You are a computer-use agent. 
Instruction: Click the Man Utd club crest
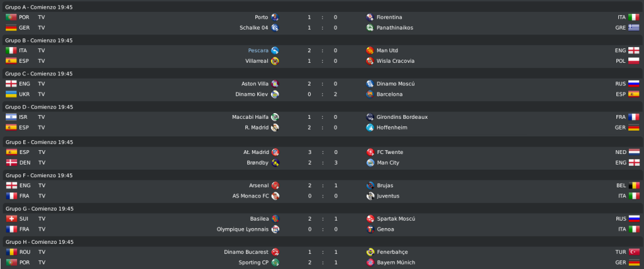pyautogui.click(x=370, y=50)
